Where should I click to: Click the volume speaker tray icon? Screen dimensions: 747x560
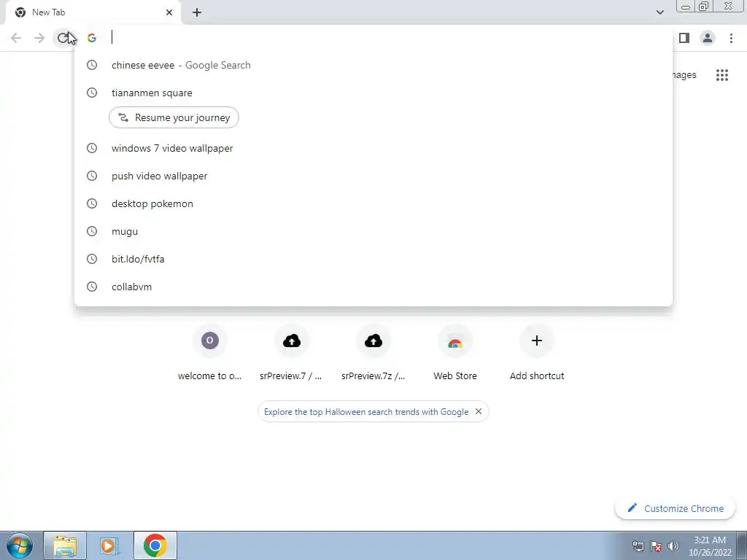(673, 546)
